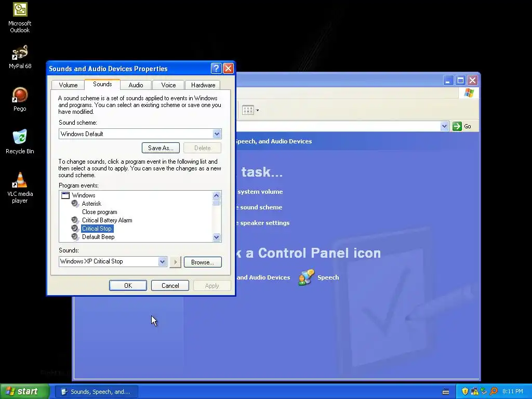Click the dialog Help question mark button
Image resolution: width=532 pixels, height=399 pixels.
tap(216, 69)
